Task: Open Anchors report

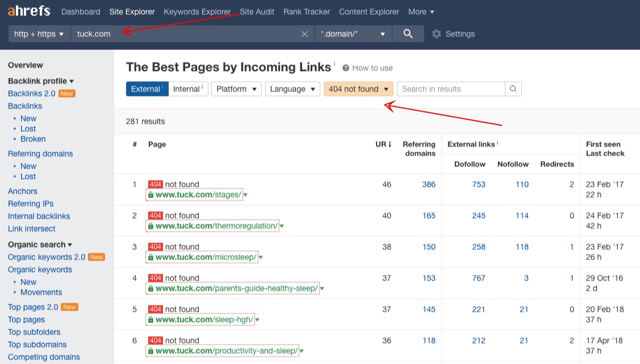Action: tap(23, 191)
